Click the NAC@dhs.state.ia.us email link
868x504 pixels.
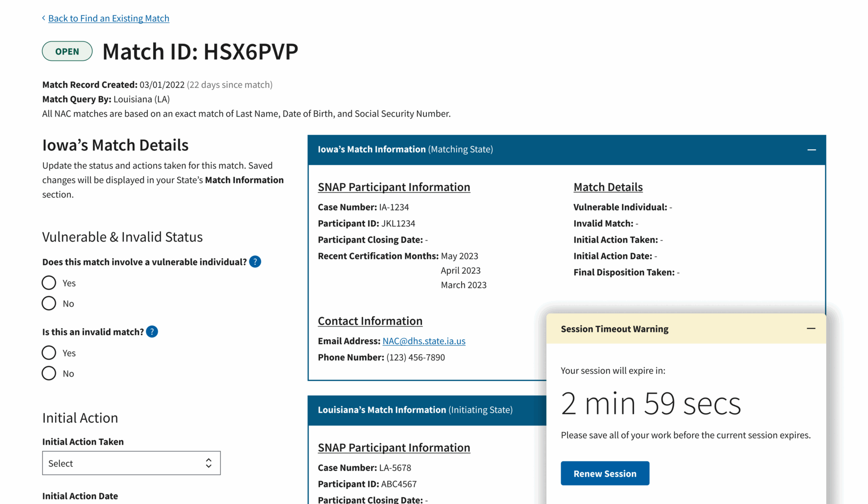pos(424,341)
